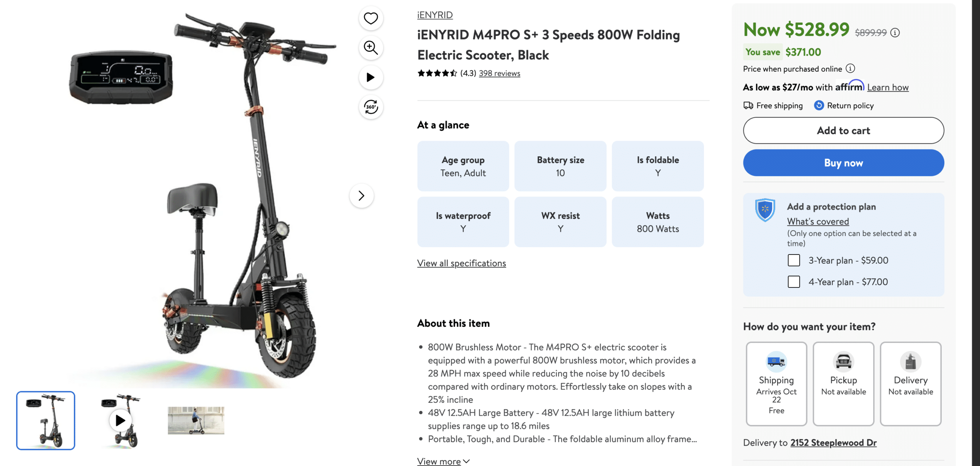Select the Shipping fulfillment option
Viewport: 980px width, 466px height.
(x=776, y=383)
